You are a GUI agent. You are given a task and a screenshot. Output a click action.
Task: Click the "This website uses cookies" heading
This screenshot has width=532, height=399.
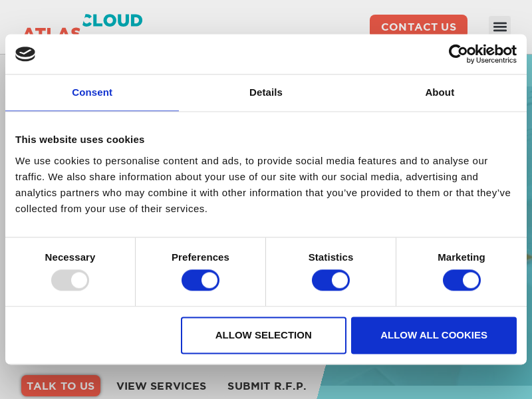point(80,139)
